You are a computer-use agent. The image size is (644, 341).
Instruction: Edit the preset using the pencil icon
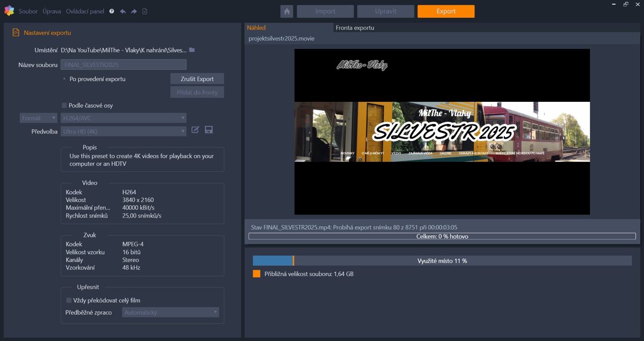[195, 130]
